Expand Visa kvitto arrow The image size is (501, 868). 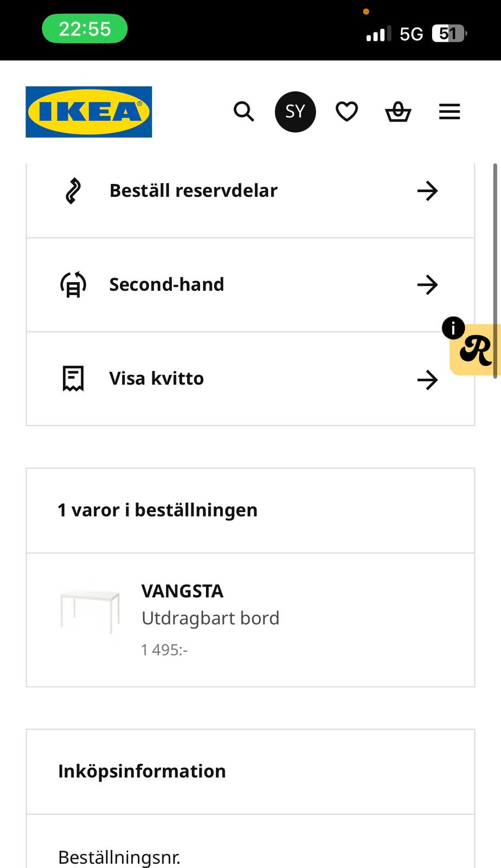427,380
